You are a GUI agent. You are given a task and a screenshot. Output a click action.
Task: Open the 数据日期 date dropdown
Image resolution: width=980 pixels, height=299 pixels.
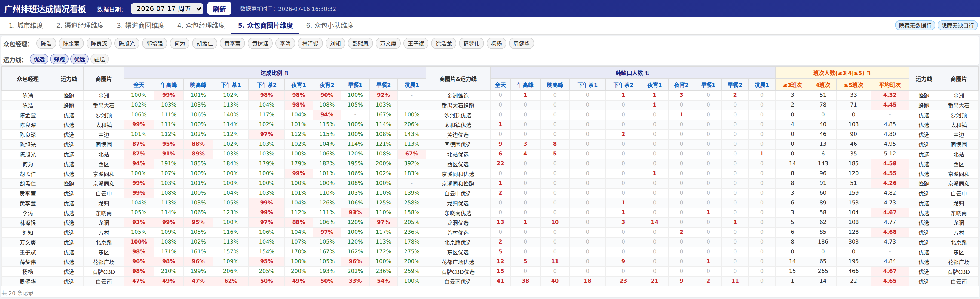click(x=167, y=8)
